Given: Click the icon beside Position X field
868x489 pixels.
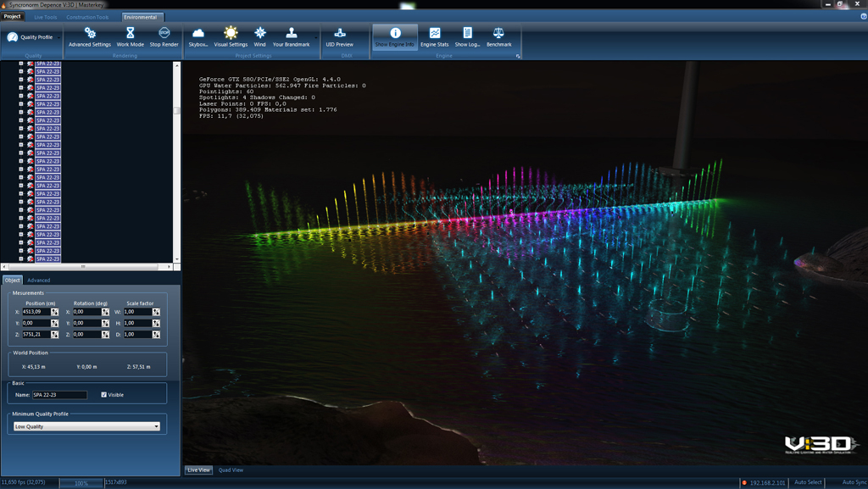Looking at the screenshot, I should point(54,312).
